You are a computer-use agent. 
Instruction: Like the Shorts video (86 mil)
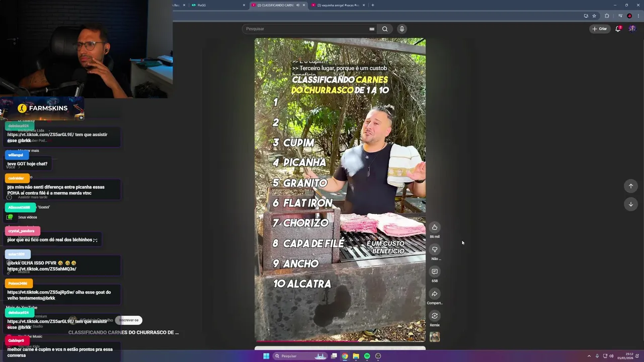(x=435, y=227)
